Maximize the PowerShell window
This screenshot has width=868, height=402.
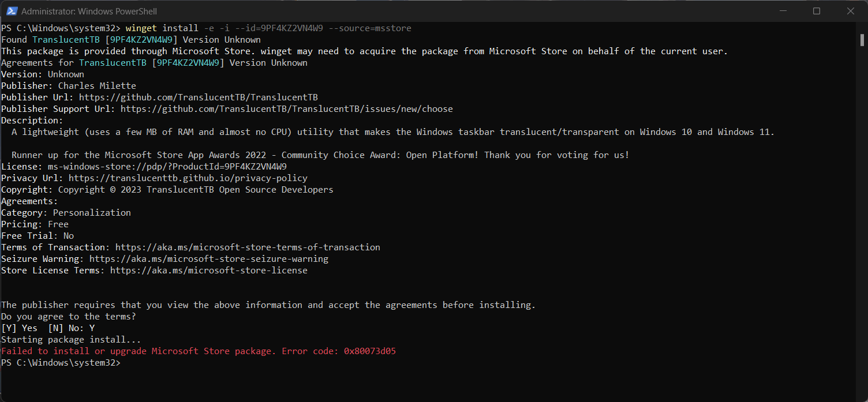coord(817,11)
